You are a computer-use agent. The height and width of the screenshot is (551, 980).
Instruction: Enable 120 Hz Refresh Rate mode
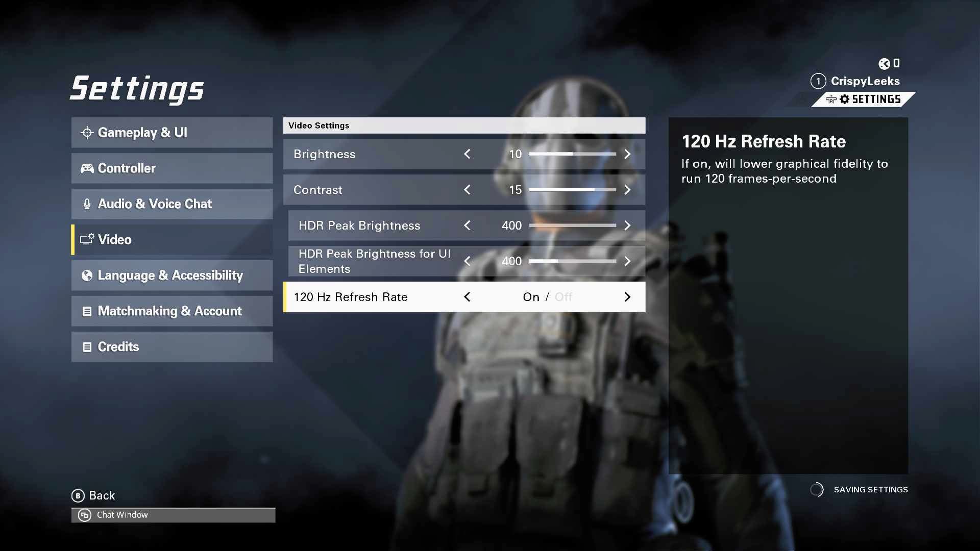coord(532,297)
